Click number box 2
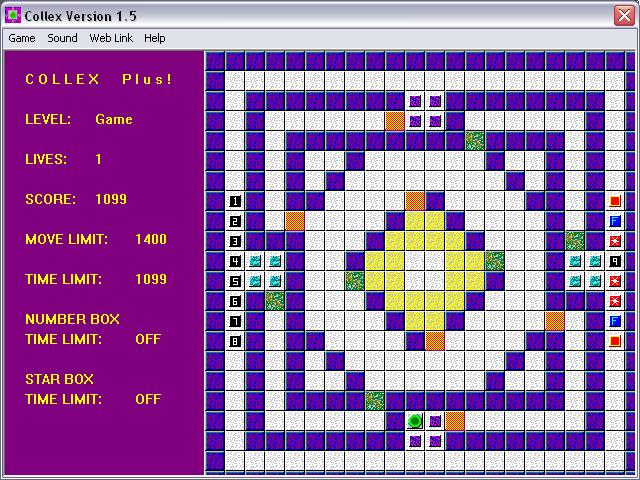The image size is (640, 480). click(235, 221)
